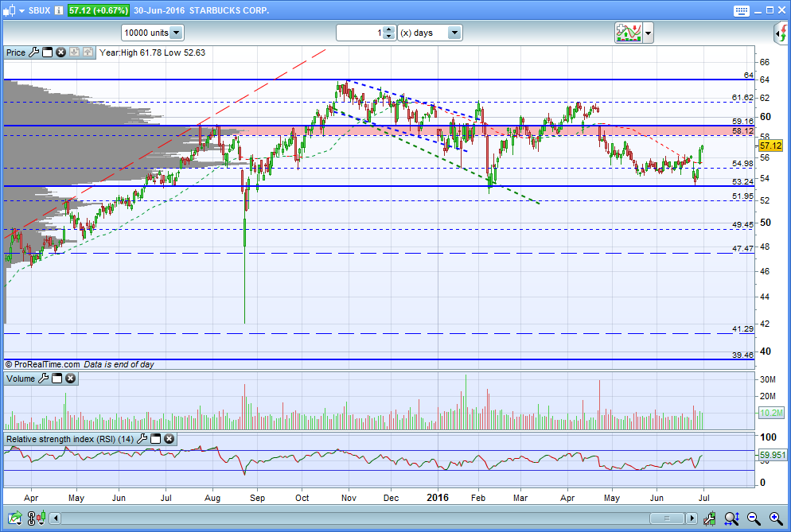Click the chart properties wrench icon
The image size is (791, 532).
tap(709, 518)
